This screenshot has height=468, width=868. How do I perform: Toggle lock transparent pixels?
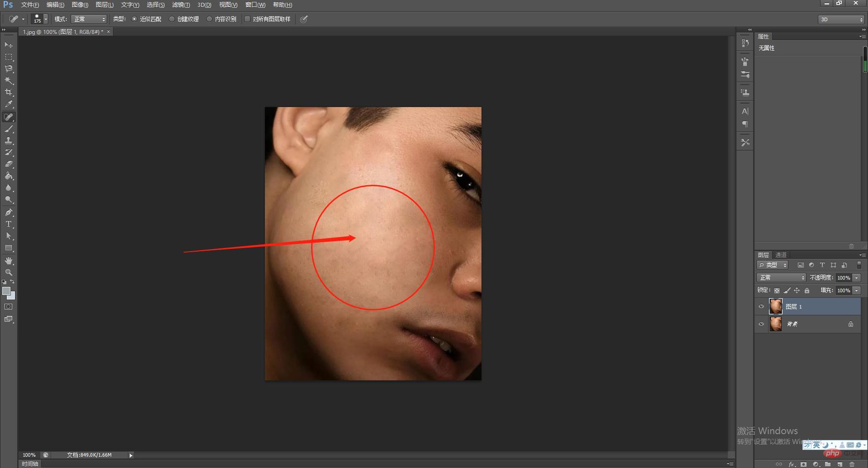(x=777, y=290)
